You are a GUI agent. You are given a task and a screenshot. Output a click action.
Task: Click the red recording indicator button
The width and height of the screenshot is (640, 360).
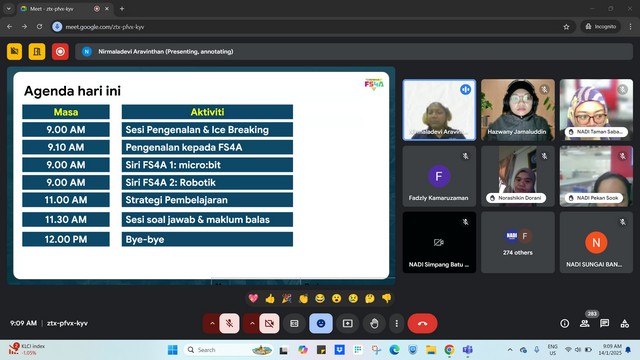coord(60,51)
